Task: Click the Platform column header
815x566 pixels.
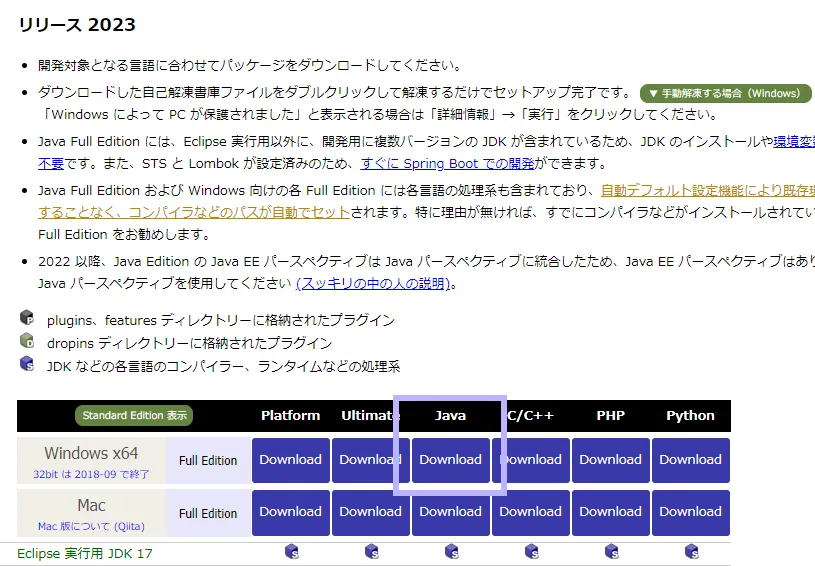Action: click(291, 415)
